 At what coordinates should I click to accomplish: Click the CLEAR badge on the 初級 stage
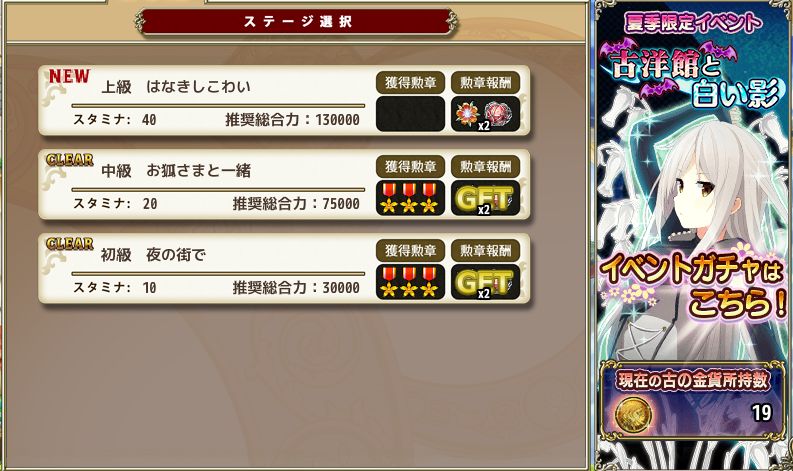pos(69,244)
